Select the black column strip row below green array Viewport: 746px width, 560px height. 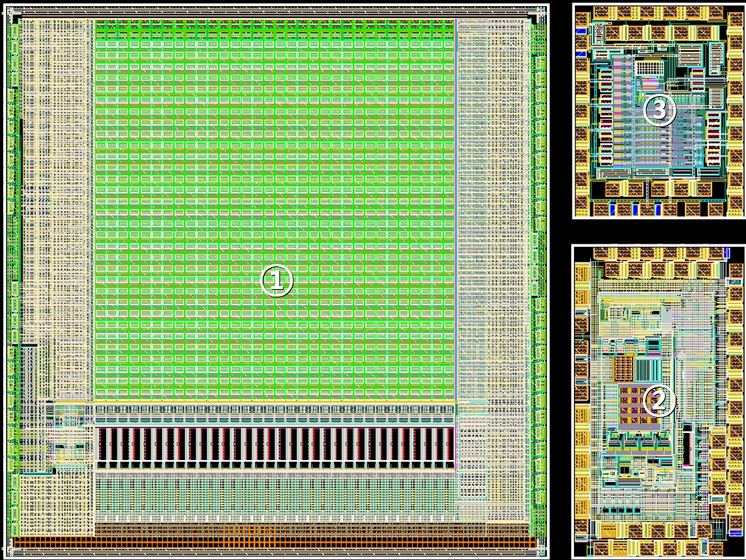click(274, 447)
